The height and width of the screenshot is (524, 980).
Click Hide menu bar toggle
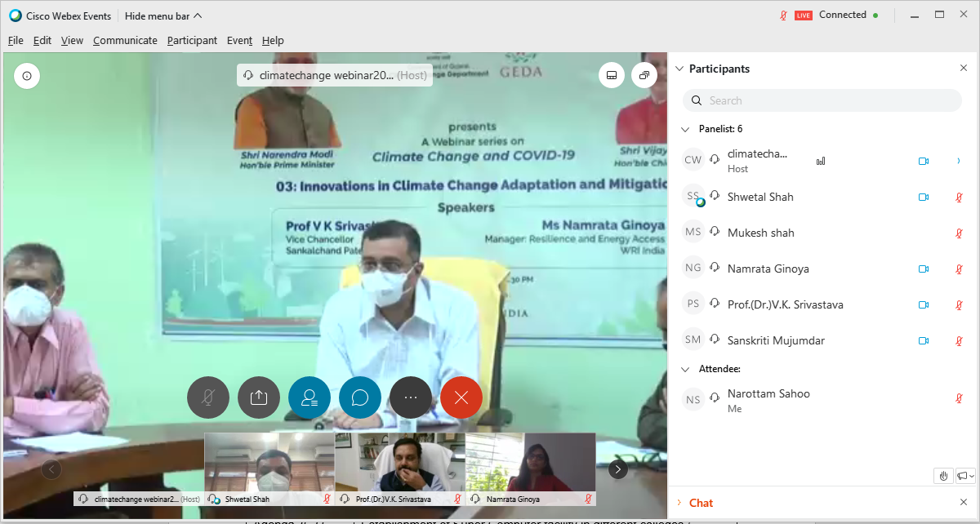click(165, 16)
